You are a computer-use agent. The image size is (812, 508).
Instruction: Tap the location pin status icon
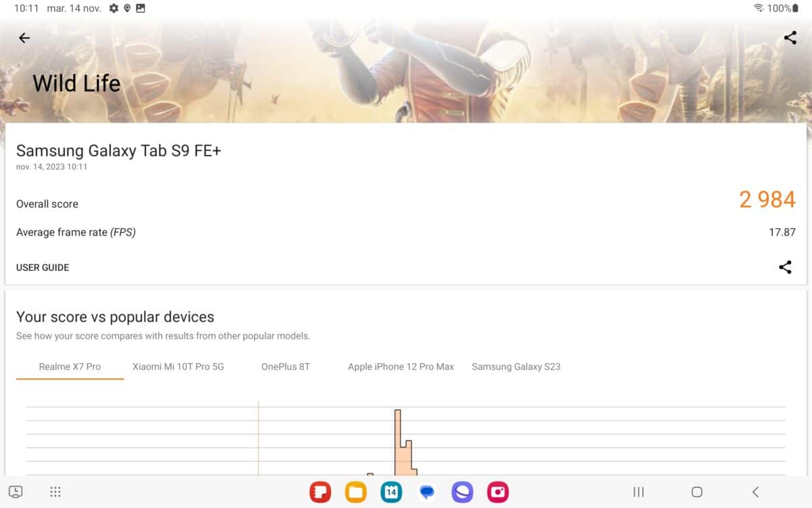pos(127,8)
